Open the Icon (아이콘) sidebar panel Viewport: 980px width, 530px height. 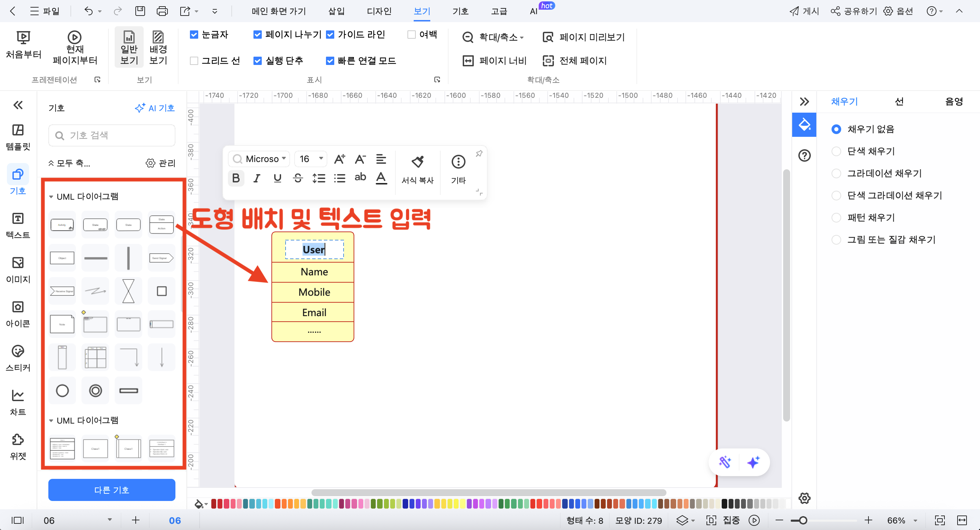pos(18,314)
